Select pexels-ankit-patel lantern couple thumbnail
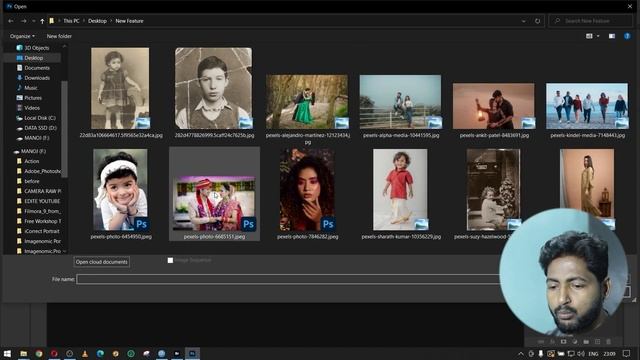640x360 pixels. 493,106
